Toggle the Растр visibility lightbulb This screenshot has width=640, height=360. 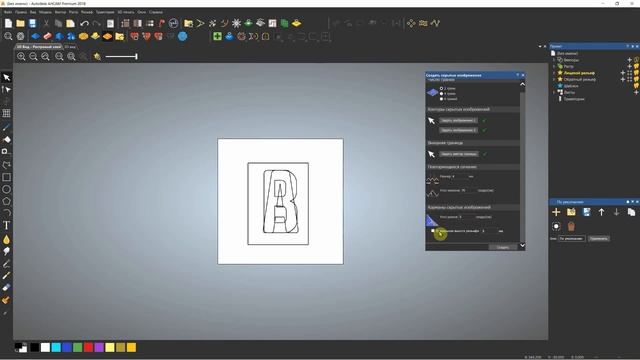tap(637, 66)
